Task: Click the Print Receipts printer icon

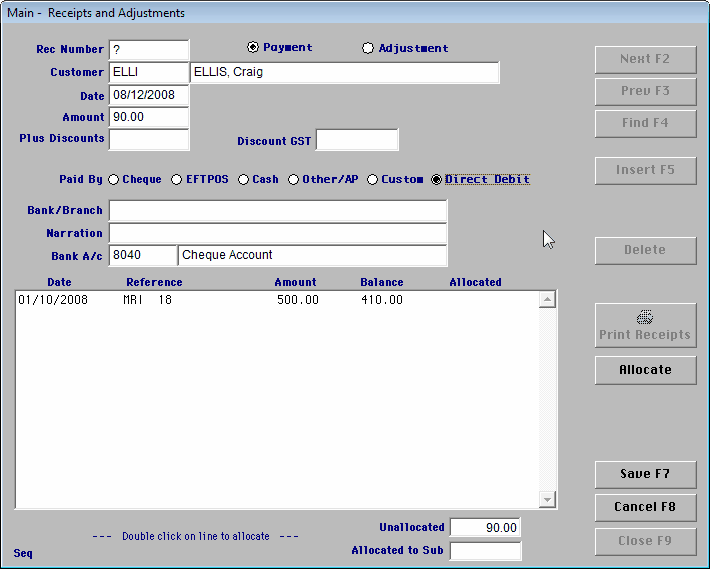Action: [x=645, y=317]
